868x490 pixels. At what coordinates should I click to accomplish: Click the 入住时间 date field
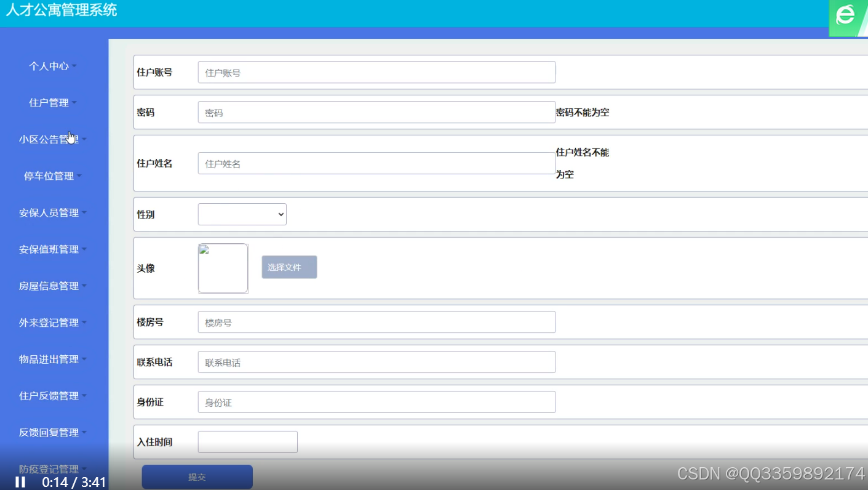247,442
